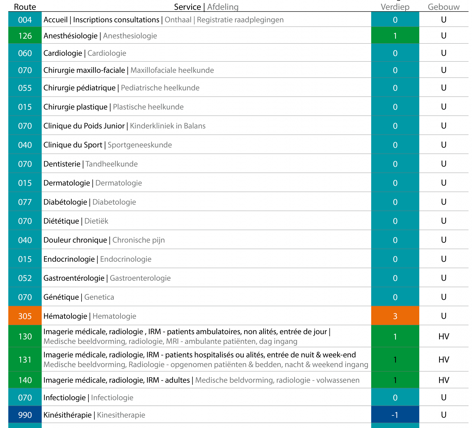Select the Hématologie row
Screen dimensions: 472x428
(x=238, y=316)
